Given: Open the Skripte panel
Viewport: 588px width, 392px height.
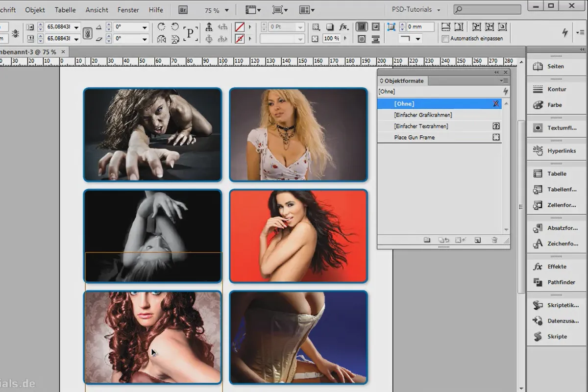Looking at the screenshot, I should click(556, 337).
